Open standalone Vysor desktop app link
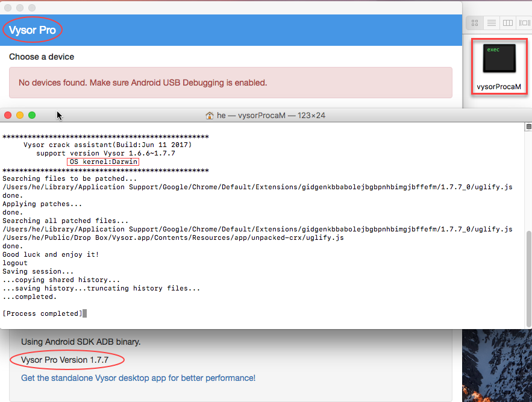This screenshot has height=402, width=532. point(138,378)
